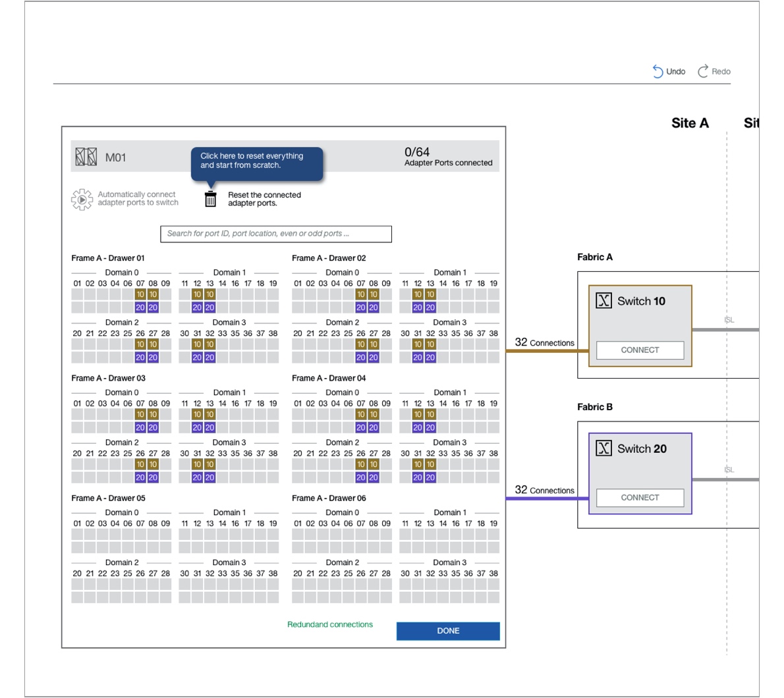
Task: Click the Switch 10 icon in Fabric A
Action: [x=603, y=301]
